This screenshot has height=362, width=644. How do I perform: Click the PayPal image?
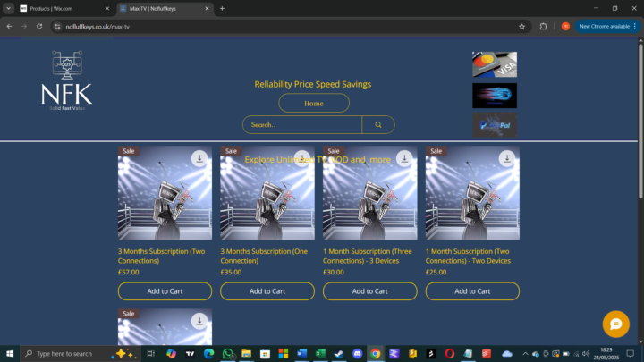[x=495, y=125]
